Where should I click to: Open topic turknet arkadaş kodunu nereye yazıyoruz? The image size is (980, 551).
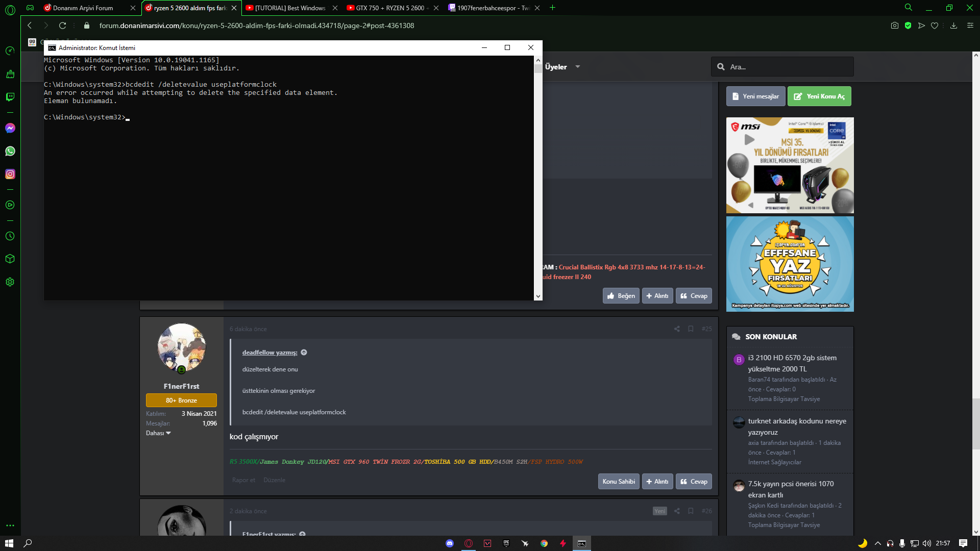click(797, 427)
